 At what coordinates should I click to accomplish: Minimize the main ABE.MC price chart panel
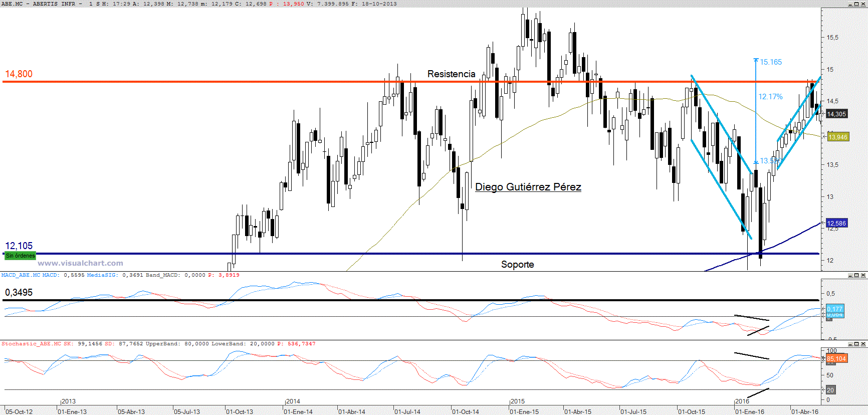click(850, 4)
